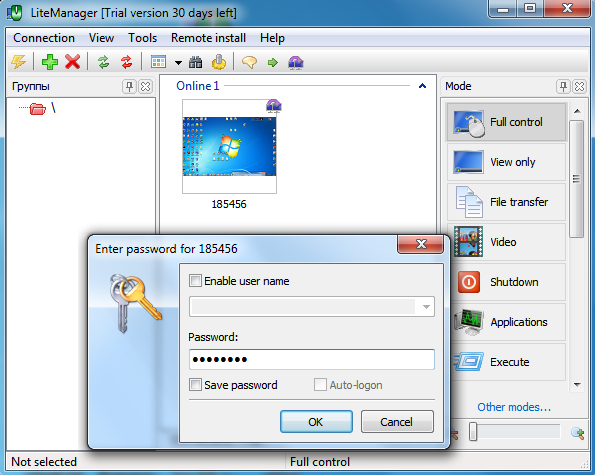Click the binoculars search icon in toolbar
The height and width of the screenshot is (475, 595).
point(196,62)
